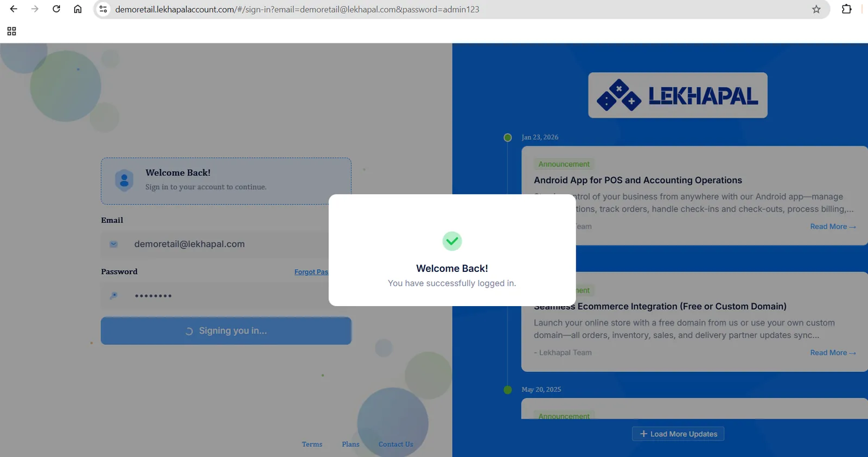The width and height of the screenshot is (868, 457).
Task: Open the browser home page icon
Action: pyautogui.click(x=78, y=9)
